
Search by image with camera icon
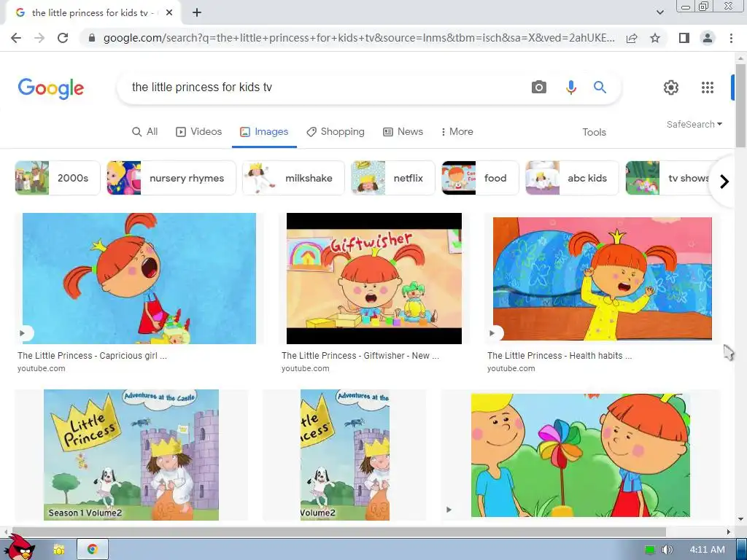coord(539,87)
